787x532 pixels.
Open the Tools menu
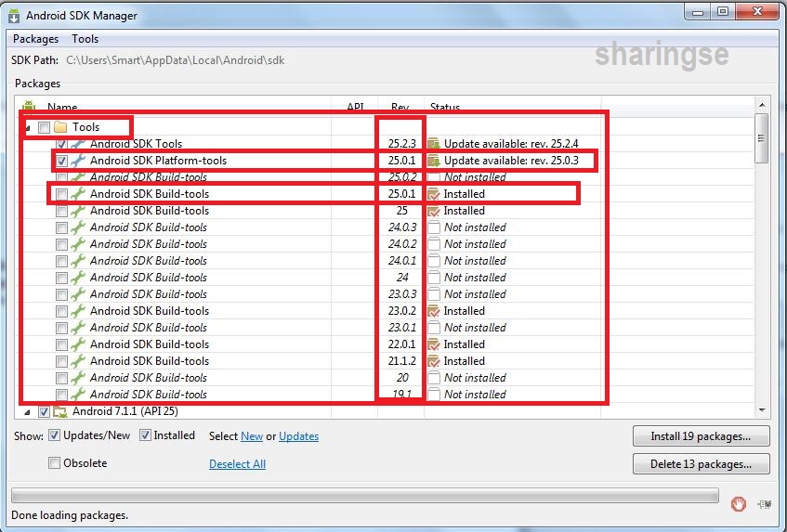[x=85, y=39]
